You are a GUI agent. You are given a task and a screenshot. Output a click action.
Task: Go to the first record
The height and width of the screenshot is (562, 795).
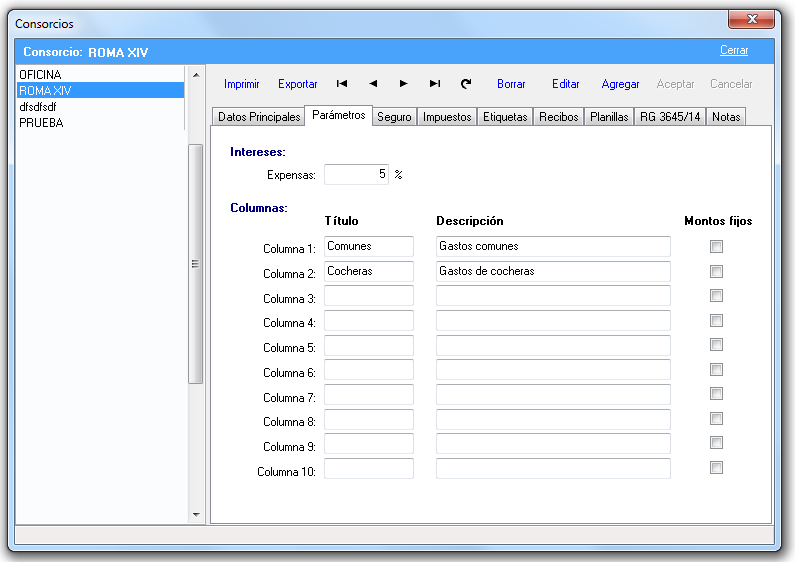tap(342, 84)
